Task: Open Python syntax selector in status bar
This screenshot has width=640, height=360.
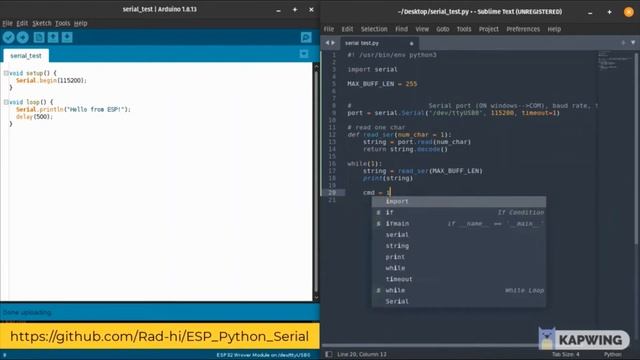Action: 612,354
